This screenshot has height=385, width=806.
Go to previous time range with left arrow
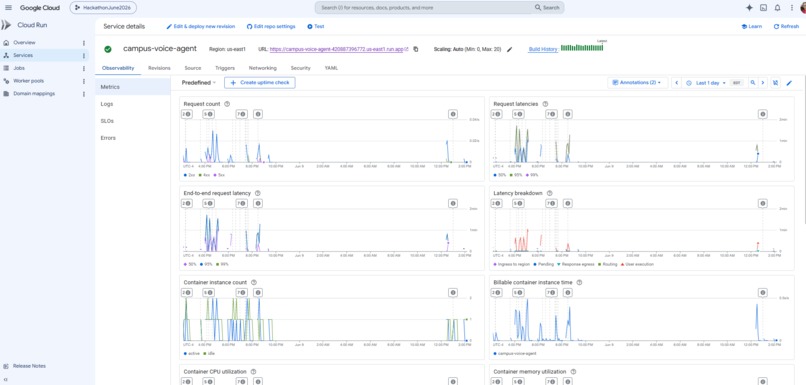click(x=677, y=83)
